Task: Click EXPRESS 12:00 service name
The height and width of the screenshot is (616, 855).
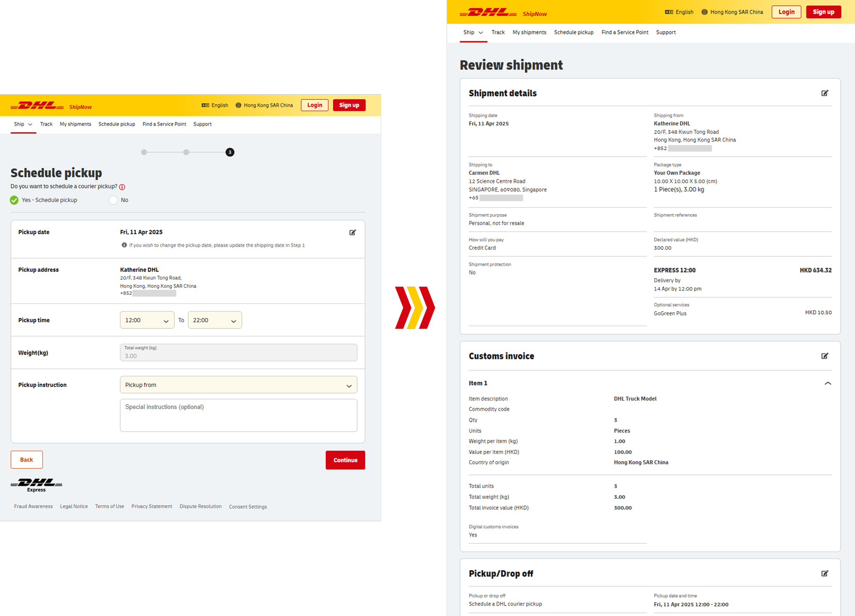Action: [675, 270]
